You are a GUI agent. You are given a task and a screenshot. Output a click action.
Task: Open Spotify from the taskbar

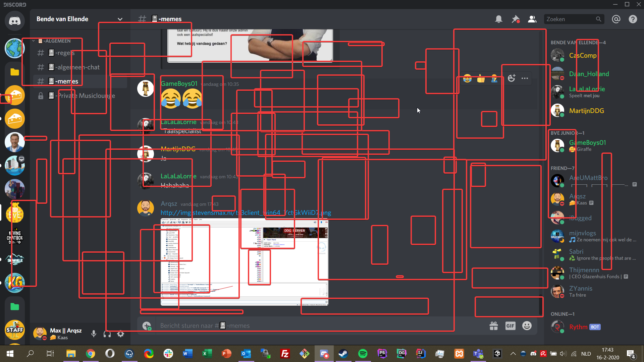363,354
